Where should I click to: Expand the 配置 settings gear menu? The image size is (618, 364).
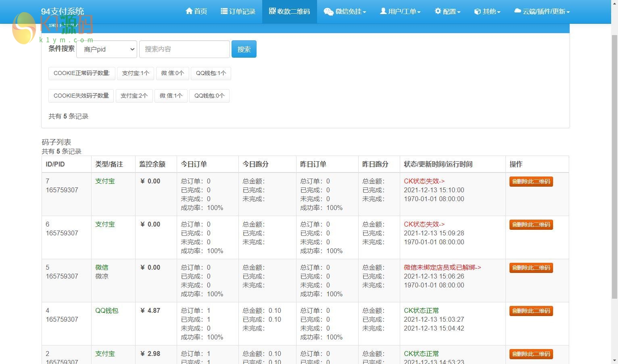(447, 11)
